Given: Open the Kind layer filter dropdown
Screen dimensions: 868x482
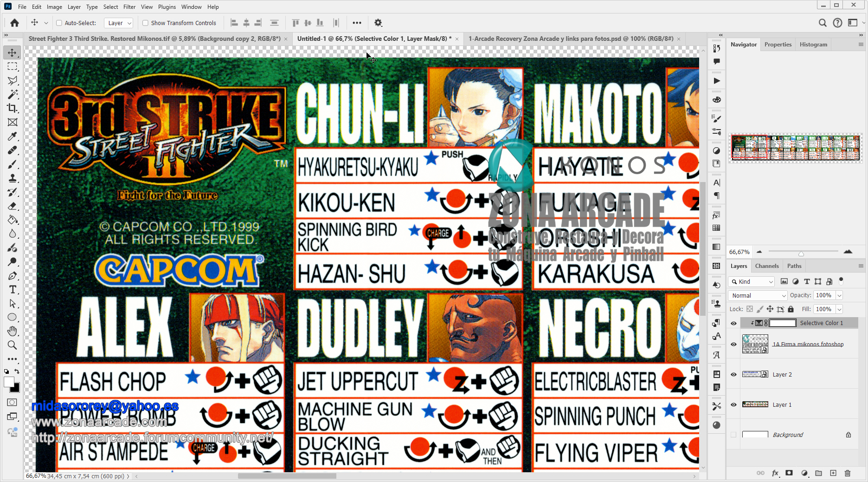Looking at the screenshot, I should click(x=752, y=281).
